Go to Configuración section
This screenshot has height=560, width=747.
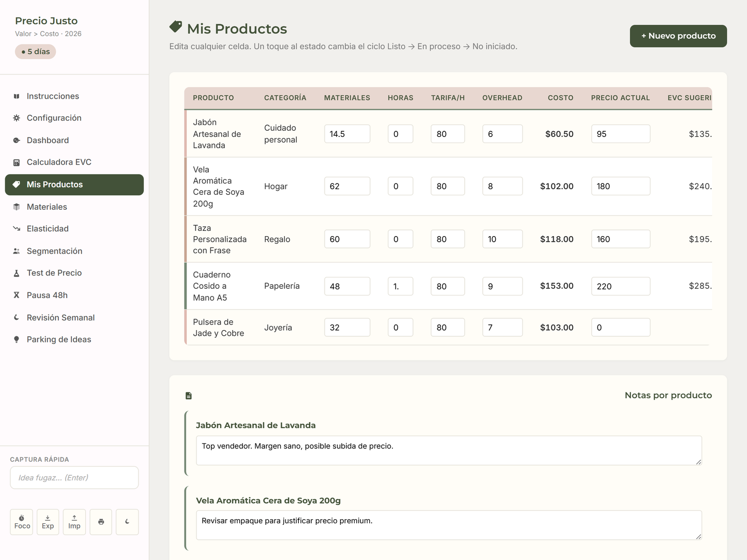pos(74,118)
